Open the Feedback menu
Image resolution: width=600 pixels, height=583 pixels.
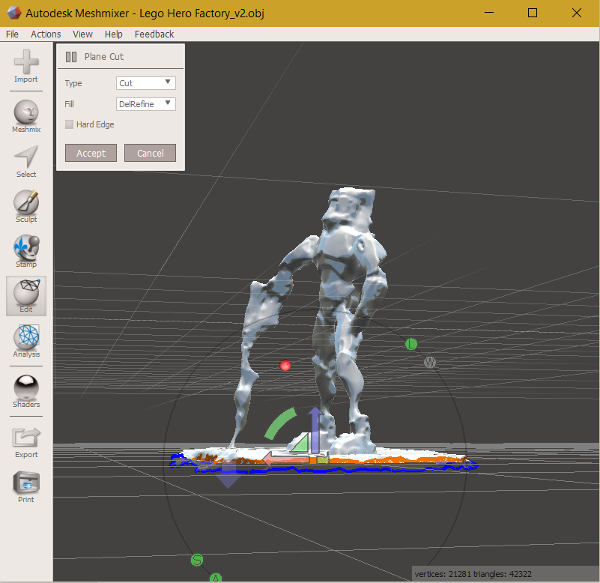point(154,34)
